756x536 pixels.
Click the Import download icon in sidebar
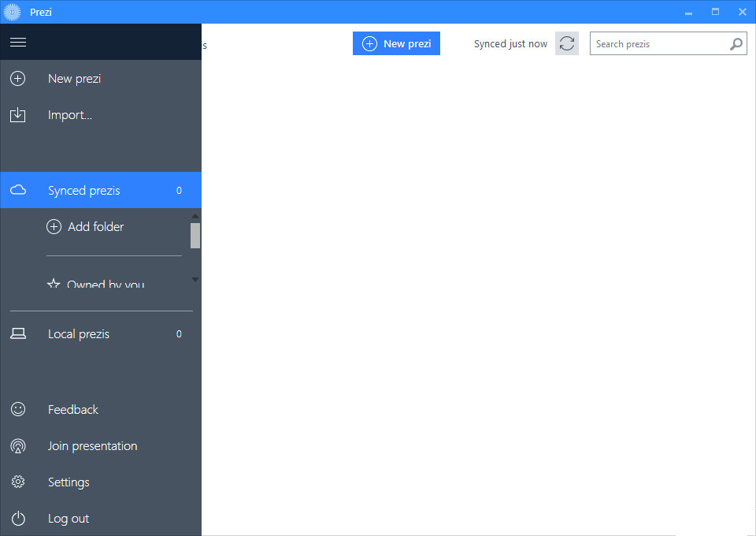coord(18,115)
